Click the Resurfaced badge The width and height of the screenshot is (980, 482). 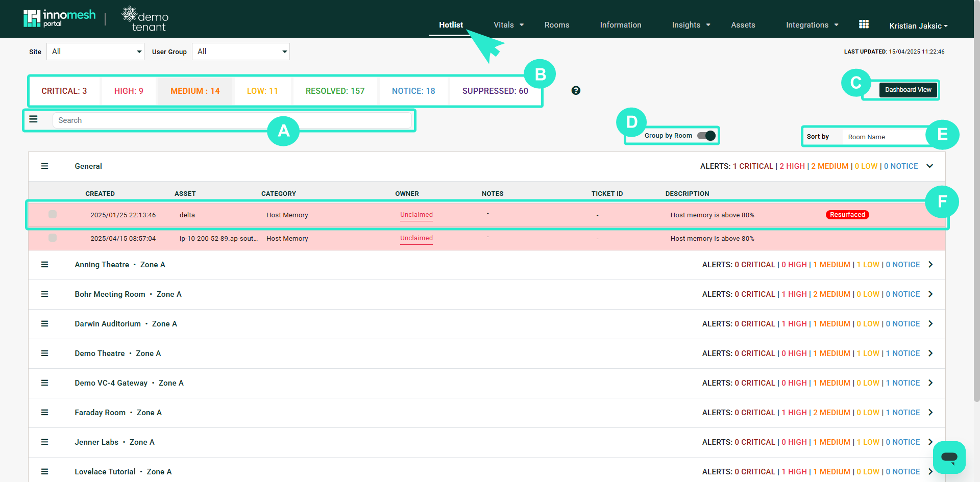click(847, 215)
